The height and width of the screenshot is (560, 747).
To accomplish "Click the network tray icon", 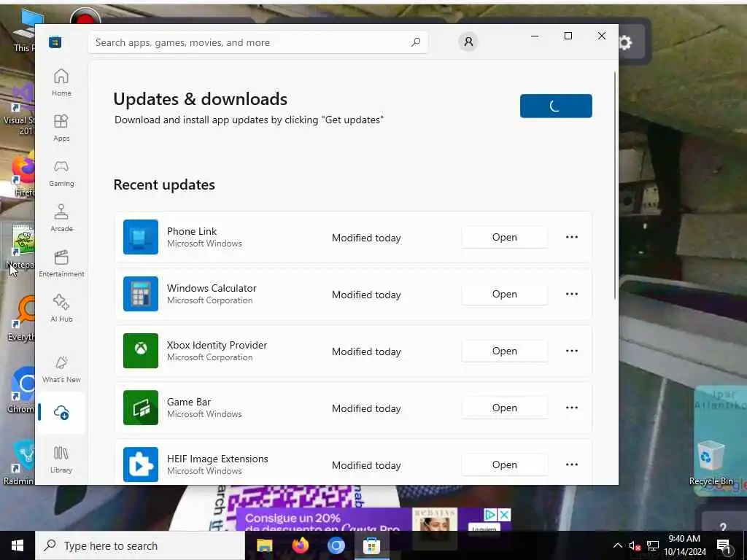I will coord(653,545).
